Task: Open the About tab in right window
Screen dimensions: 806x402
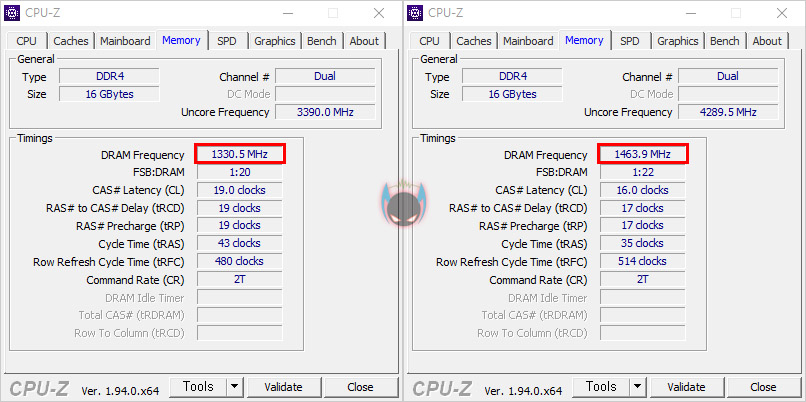Action: [x=767, y=41]
